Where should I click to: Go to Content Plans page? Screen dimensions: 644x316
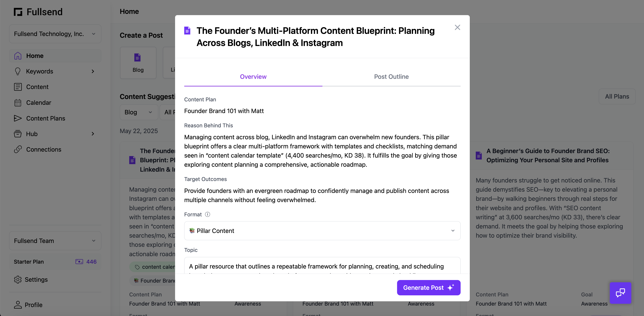click(45, 118)
